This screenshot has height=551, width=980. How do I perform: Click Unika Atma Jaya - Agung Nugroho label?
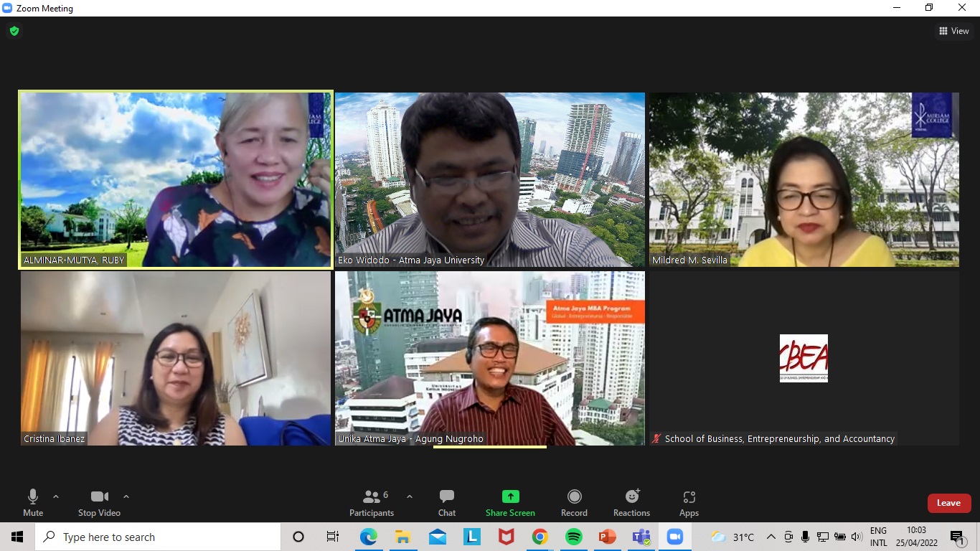coord(411,438)
